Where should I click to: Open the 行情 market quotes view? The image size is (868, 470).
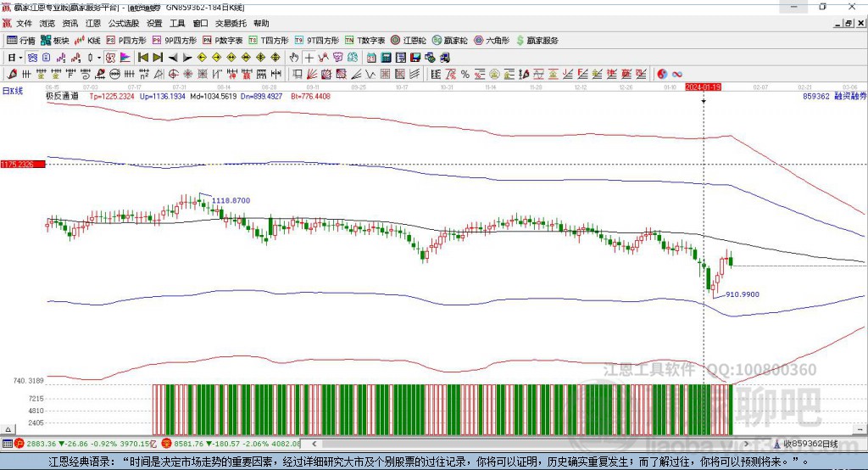pyautogui.click(x=21, y=40)
